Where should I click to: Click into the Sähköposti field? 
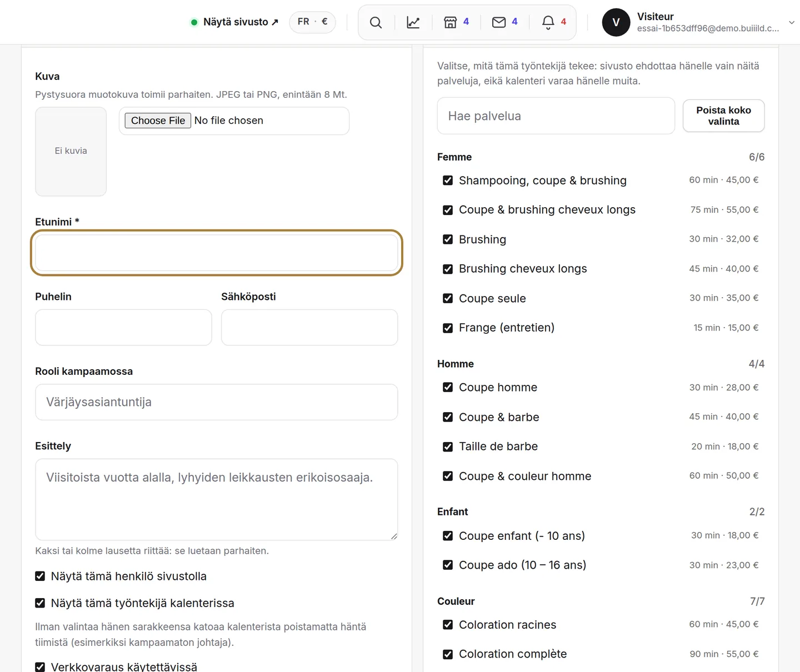(309, 328)
